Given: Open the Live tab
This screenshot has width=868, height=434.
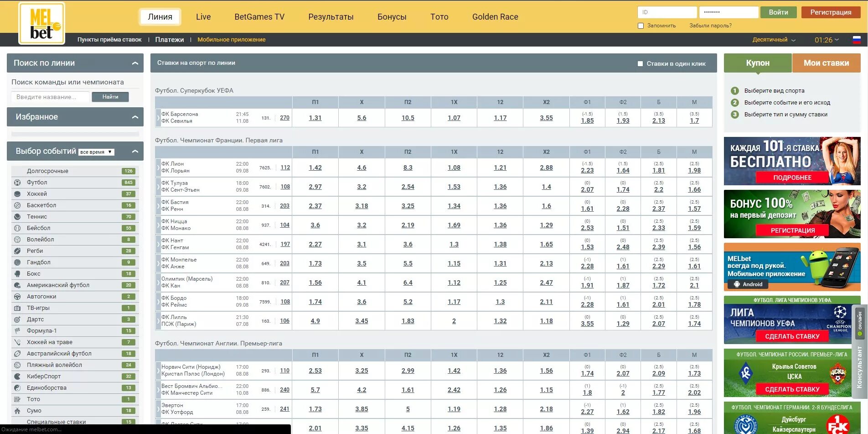Looking at the screenshot, I should 203,17.
